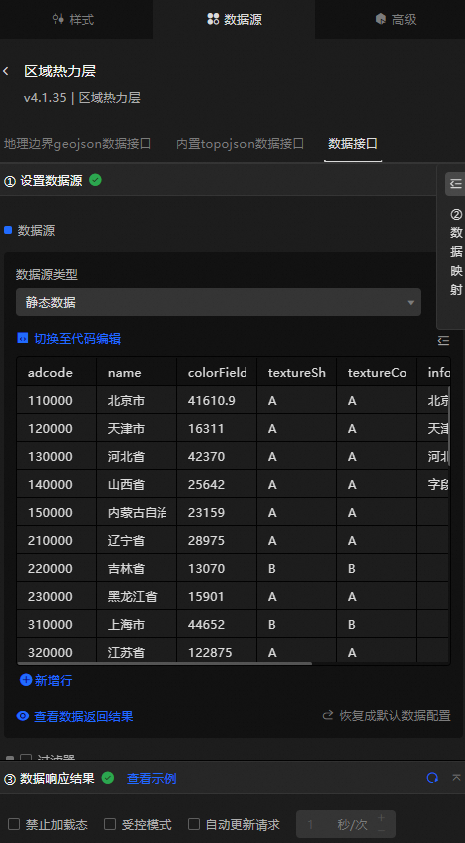Click the horizontal scrollbar under the data table
465x843 pixels.
164,663
